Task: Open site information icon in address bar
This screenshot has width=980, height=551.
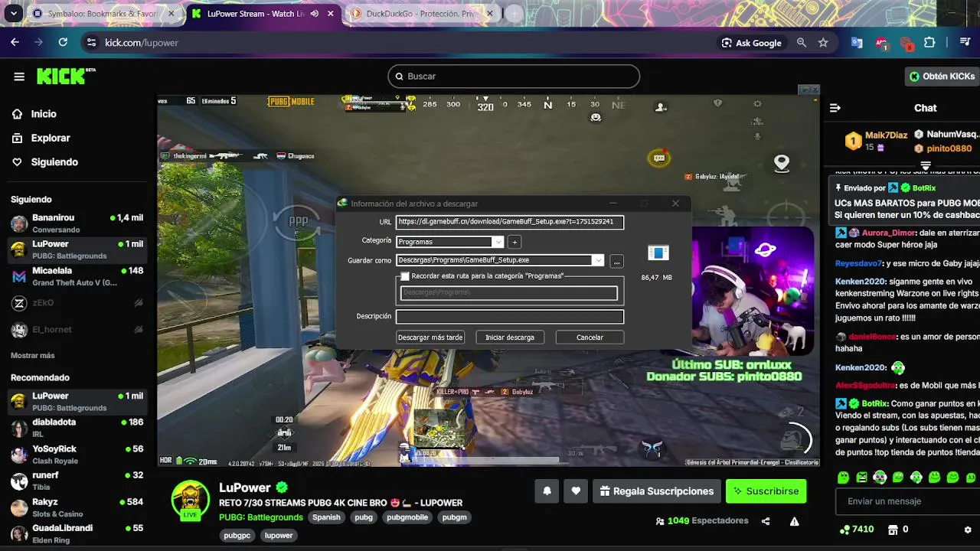Action: (91, 43)
